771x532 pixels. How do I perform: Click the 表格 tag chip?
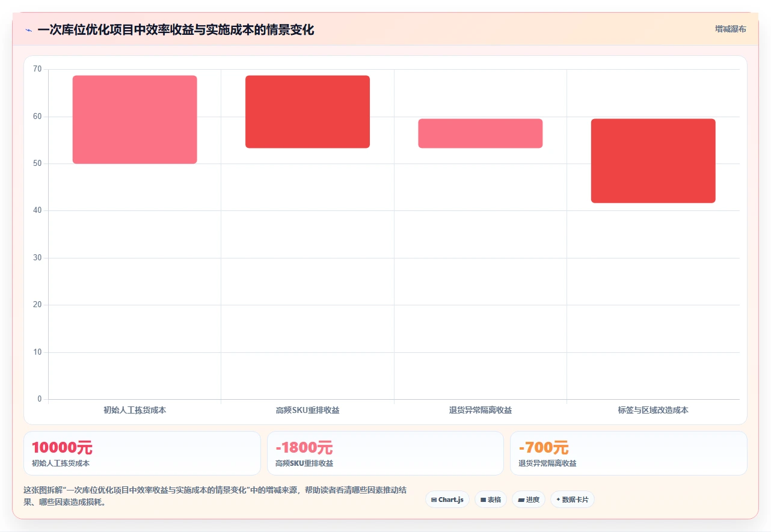click(491, 500)
